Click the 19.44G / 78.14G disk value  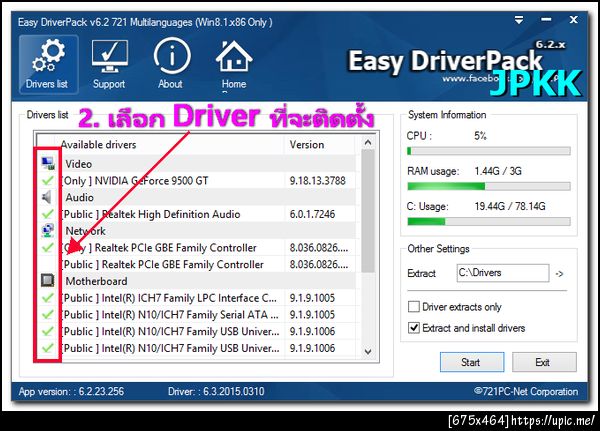pos(510,206)
